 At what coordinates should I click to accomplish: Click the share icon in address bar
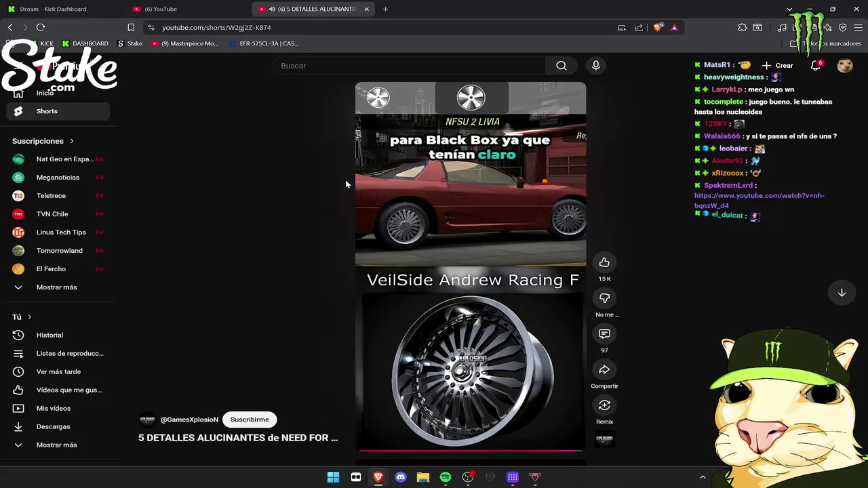click(639, 28)
